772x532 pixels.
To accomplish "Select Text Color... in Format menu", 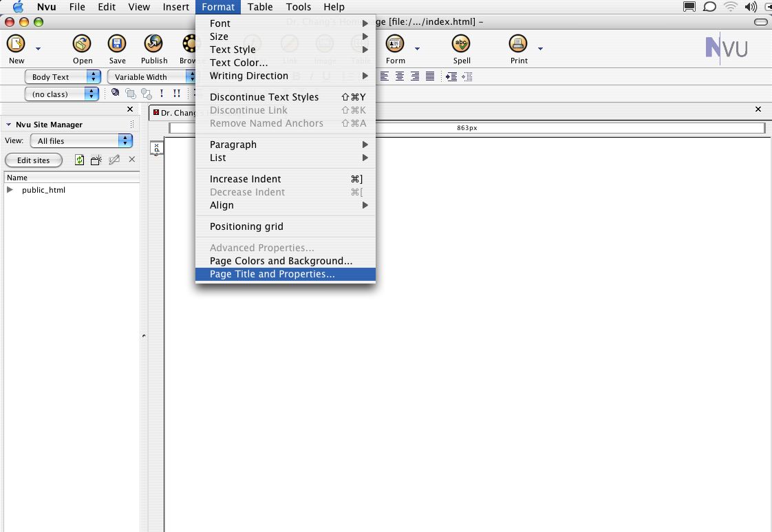I will [x=239, y=63].
